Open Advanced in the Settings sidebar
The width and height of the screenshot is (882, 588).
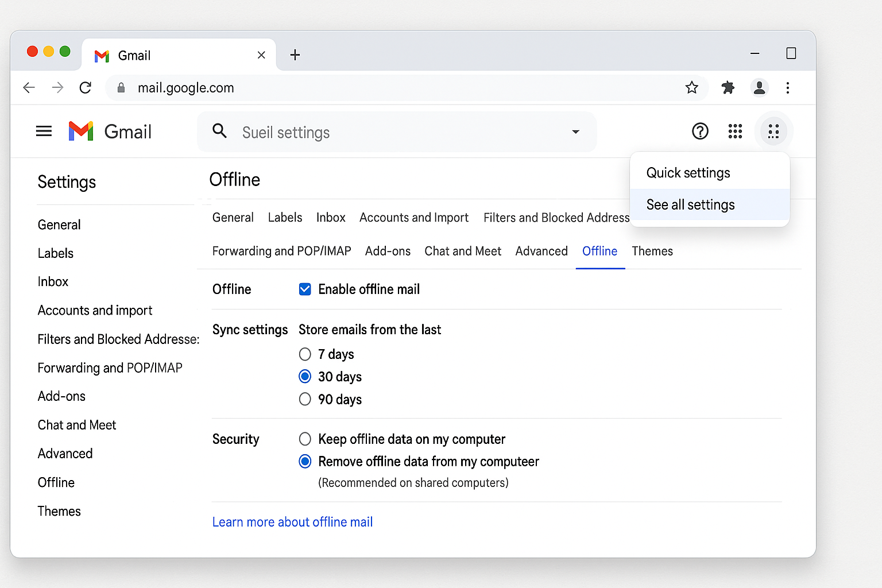[65, 454]
